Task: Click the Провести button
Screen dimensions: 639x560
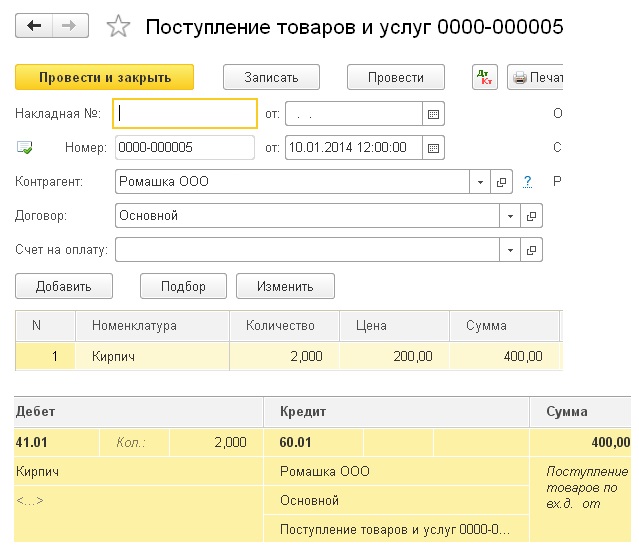Action: click(396, 77)
